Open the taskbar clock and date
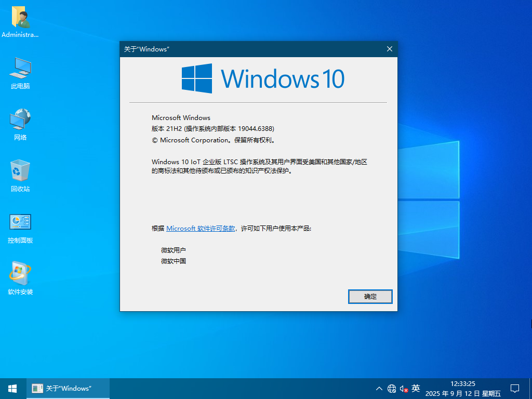 point(463,389)
